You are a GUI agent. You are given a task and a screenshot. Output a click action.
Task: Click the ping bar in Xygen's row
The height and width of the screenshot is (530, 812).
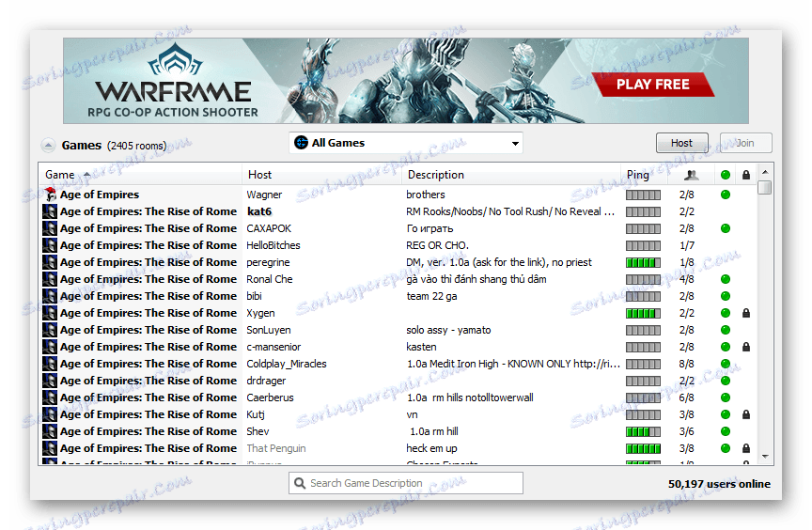643,313
